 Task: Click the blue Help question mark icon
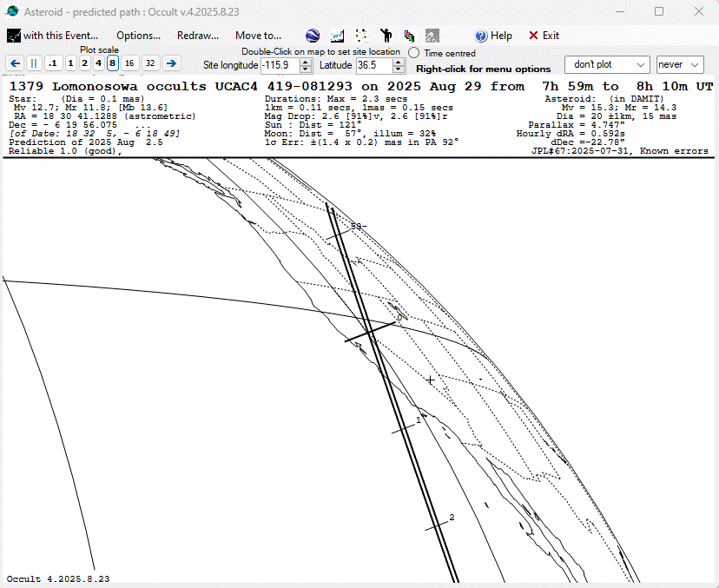click(481, 36)
